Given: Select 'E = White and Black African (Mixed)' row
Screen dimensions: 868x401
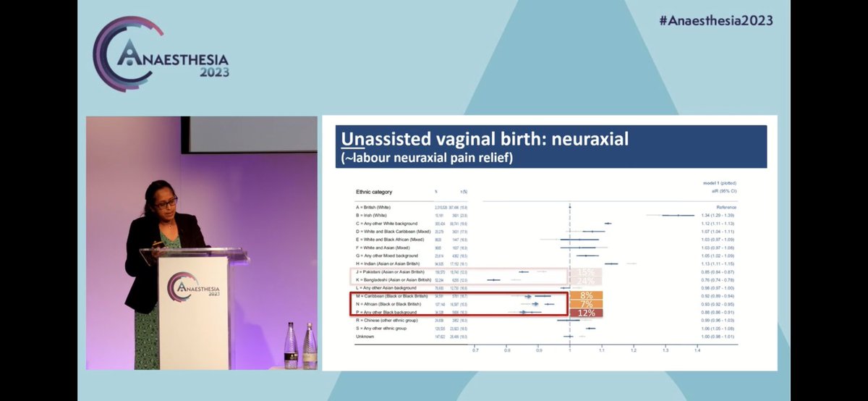Looking at the screenshot, I should (x=388, y=240).
